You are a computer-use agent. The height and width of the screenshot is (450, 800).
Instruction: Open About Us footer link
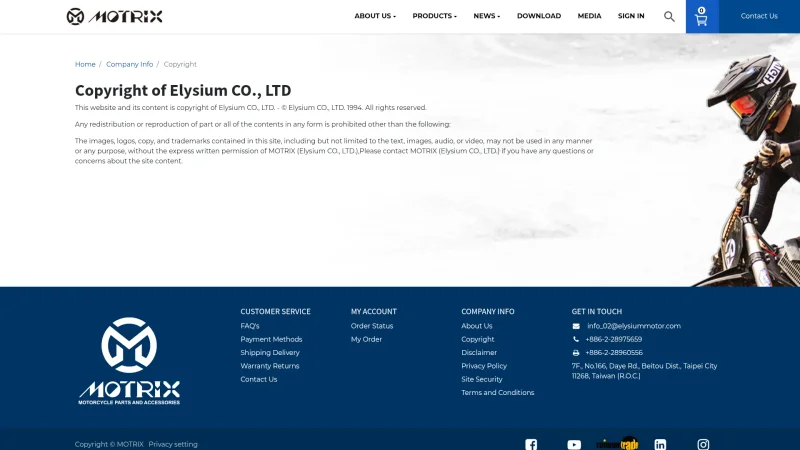pyautogui.click(x=477, y=326)
